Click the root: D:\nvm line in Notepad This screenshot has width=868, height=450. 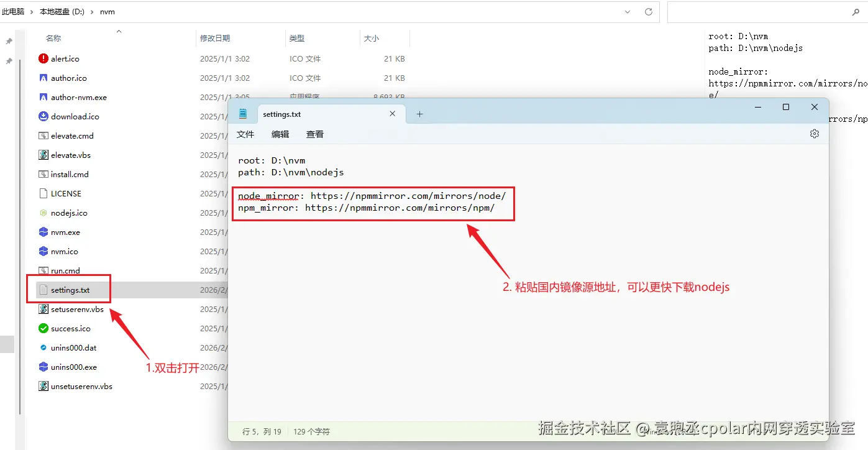coord(272,160)
